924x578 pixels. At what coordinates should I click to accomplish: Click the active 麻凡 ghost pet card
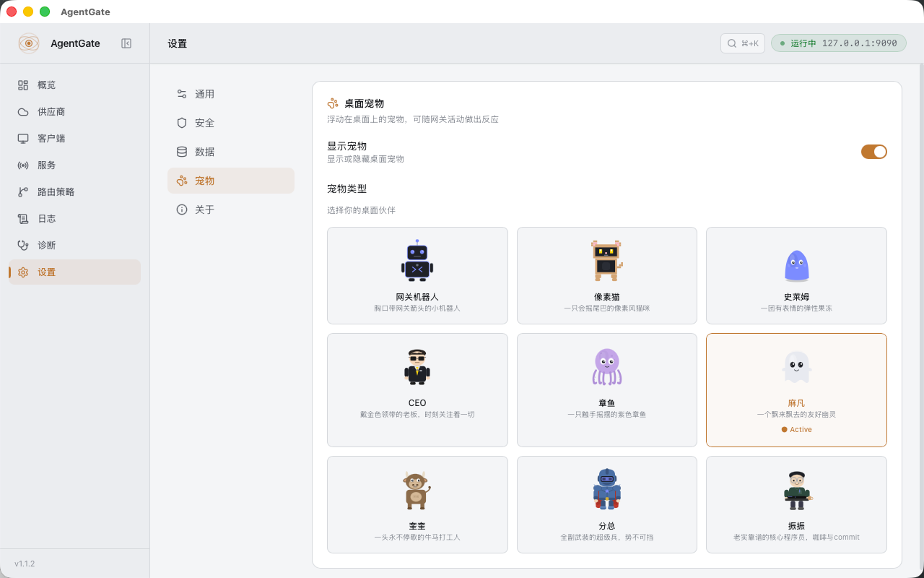coord(796,390)
